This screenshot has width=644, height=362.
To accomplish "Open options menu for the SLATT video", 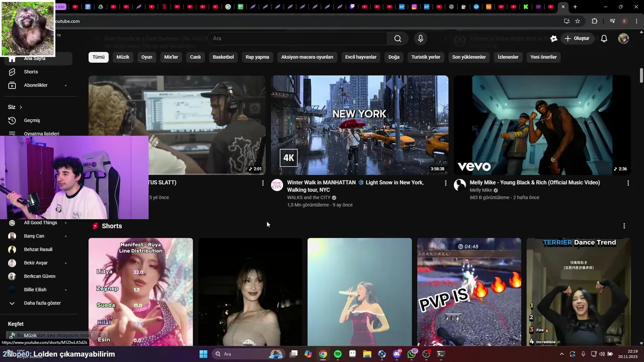I will (263, 184).
